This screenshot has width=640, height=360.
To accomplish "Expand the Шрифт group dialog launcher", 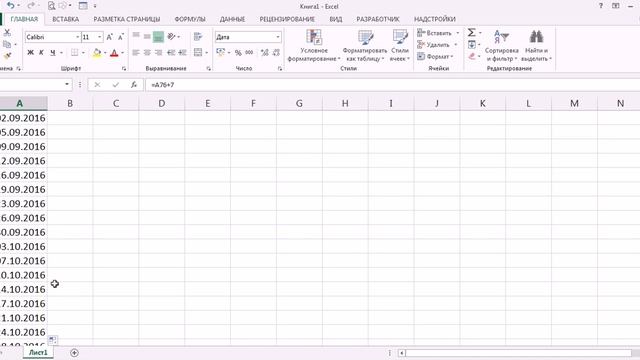I will click(x=124, y=69).
